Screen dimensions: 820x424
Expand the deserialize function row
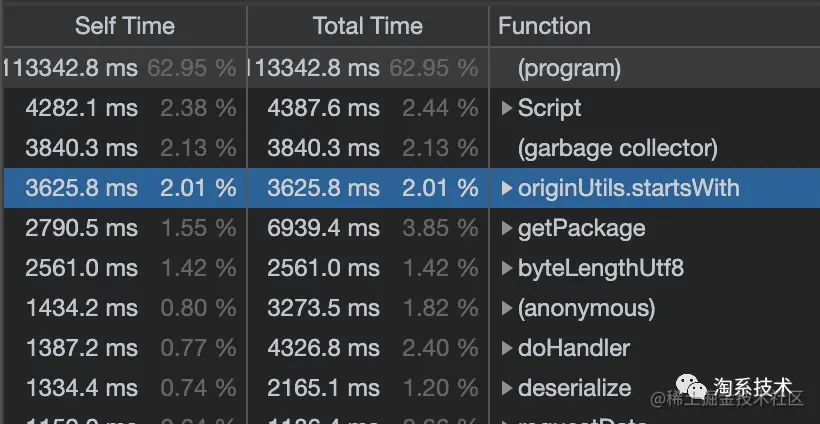click(507, 388)
